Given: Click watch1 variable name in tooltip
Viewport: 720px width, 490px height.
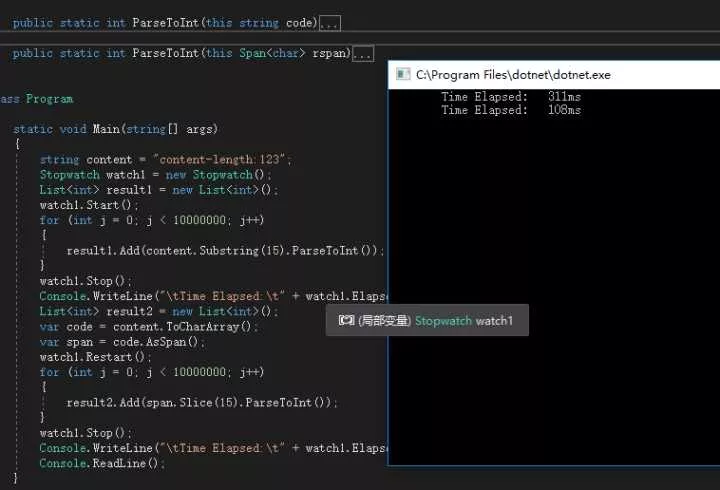Looking at the screenshot, I should tap(494, 321).
